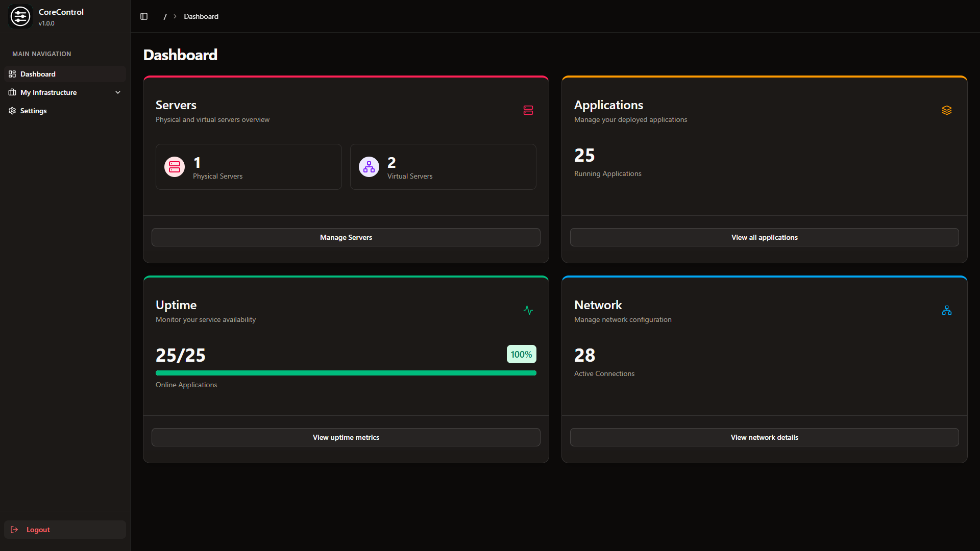Expand the My Infrastructure section chevron
This screenshot has width=980, height=551.
(118, 92)
